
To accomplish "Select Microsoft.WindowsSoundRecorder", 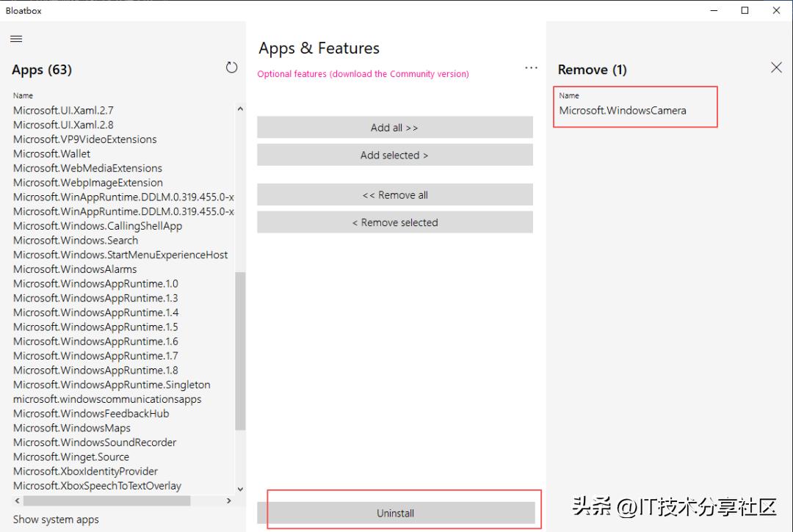I will tap(95, 442).
